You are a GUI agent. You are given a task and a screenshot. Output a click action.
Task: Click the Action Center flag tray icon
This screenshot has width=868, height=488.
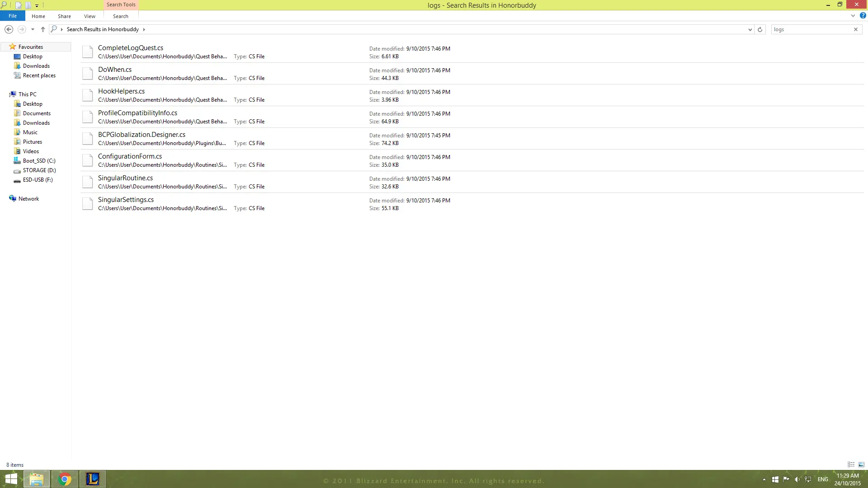[786, 479]
